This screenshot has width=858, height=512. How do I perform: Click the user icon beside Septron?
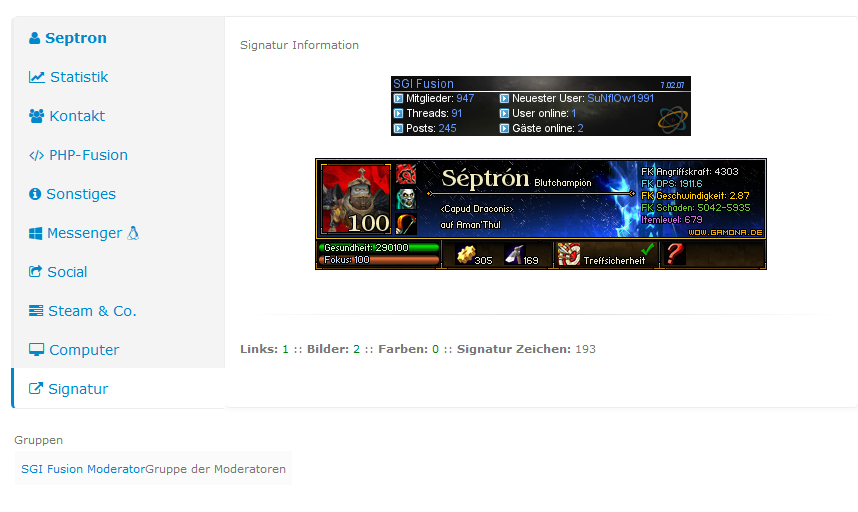coord(34,38)
